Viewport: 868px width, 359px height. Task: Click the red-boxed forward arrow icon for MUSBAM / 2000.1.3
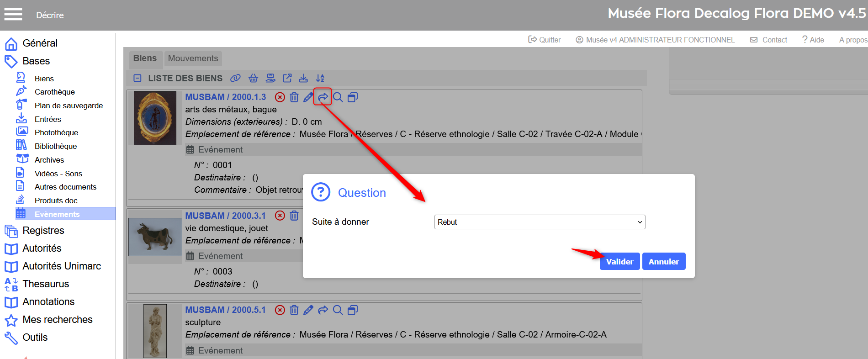point(323,97)
